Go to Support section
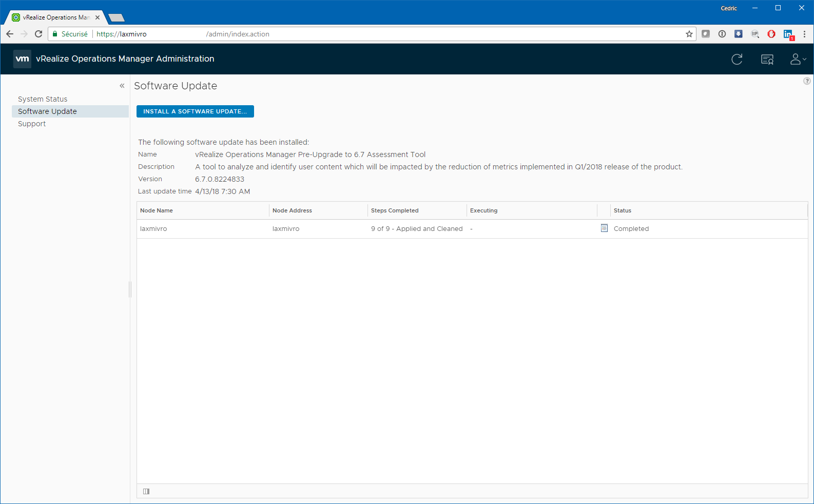Image resolution: width=814 pixels, height=504 pixels. click(x=32, y=124)
